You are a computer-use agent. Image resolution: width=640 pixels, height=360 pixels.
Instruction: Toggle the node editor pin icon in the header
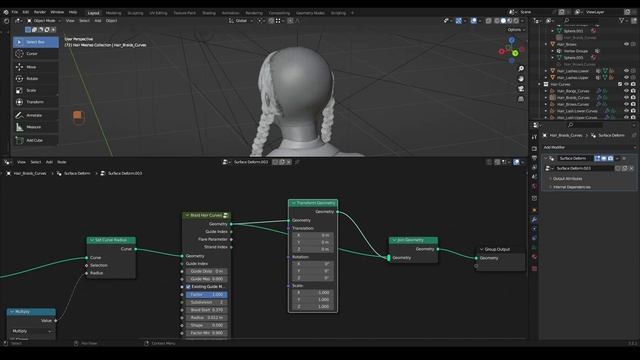coord(297,162)
